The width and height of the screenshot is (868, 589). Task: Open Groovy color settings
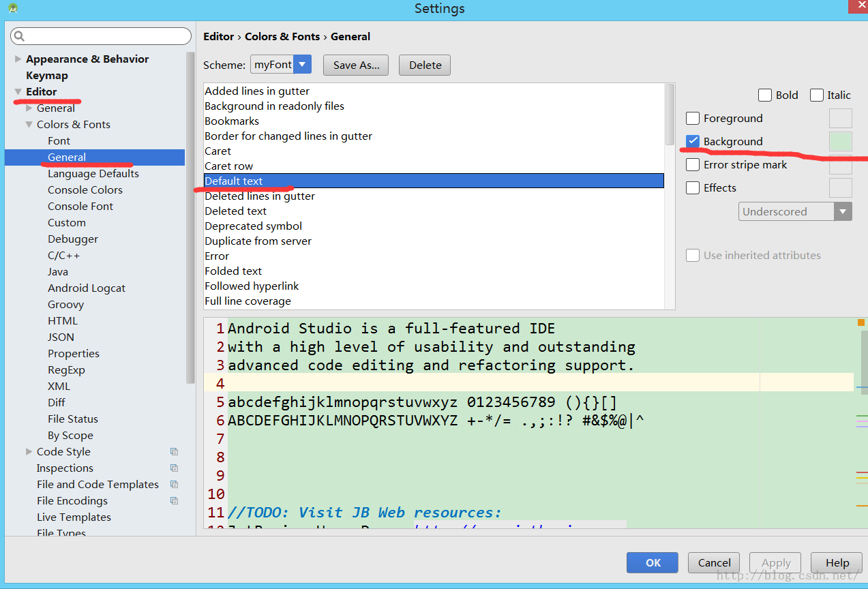coord(65,305)
